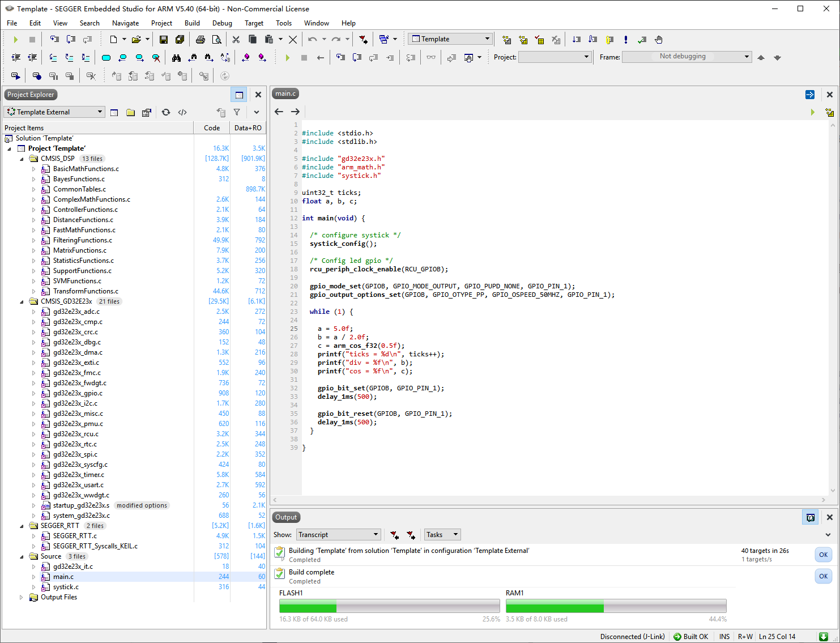Click the Output panel title
The width and height of the screenshot is (840, 643).
(x=286, y=517)
